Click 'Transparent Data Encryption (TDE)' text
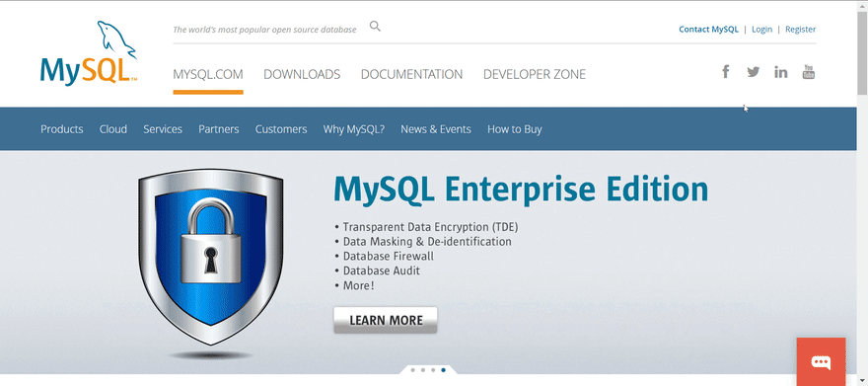The image size is (868, 386). 431,227
